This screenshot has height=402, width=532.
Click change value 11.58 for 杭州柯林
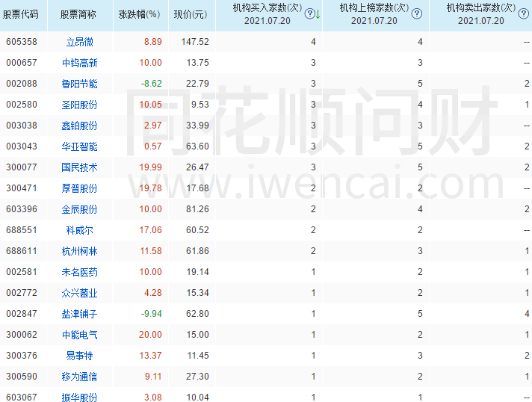pyautogui.click(x=151, y=251)
